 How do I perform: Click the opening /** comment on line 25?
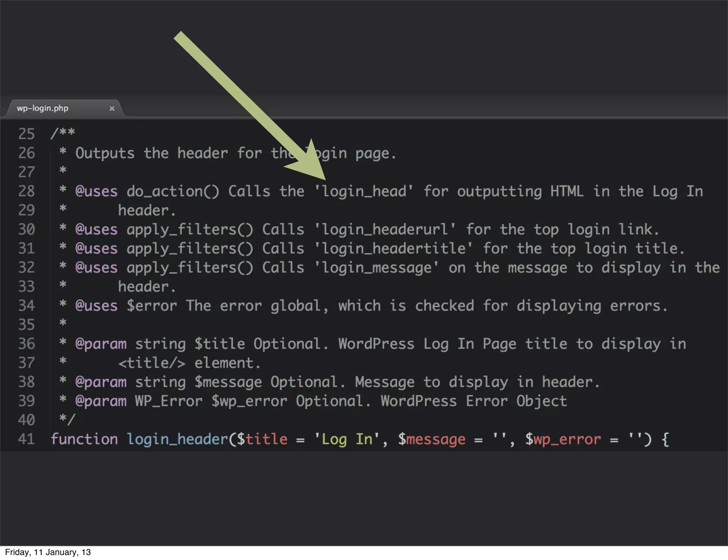[63, 133]
